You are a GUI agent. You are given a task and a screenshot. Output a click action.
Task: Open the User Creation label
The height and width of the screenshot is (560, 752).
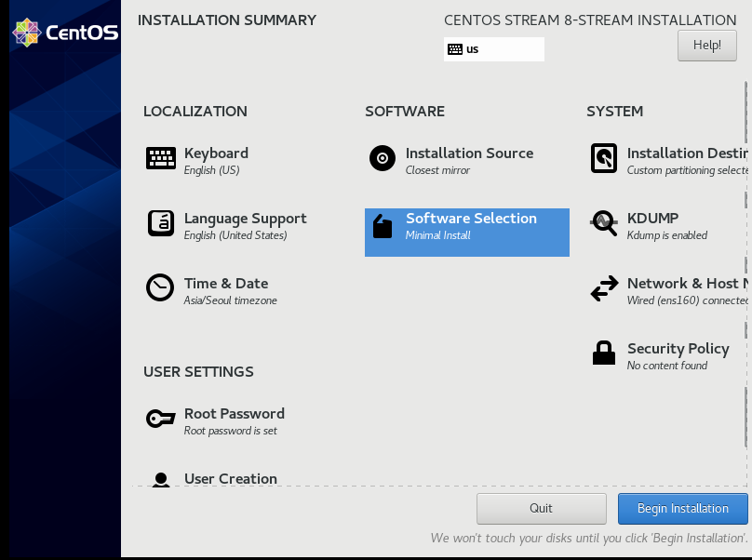click(231, 479)
